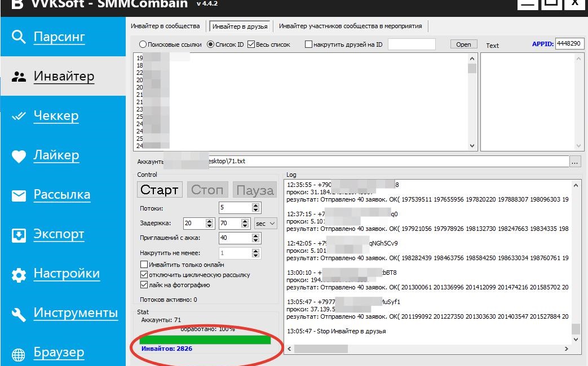Switch to Инвайтер в сообщества tab

pos(165,26)
